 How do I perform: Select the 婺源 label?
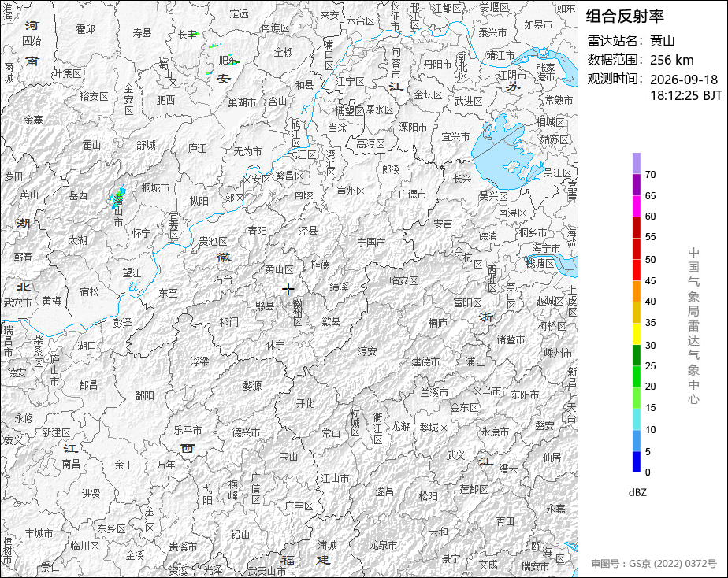click(x=252, y=386)
